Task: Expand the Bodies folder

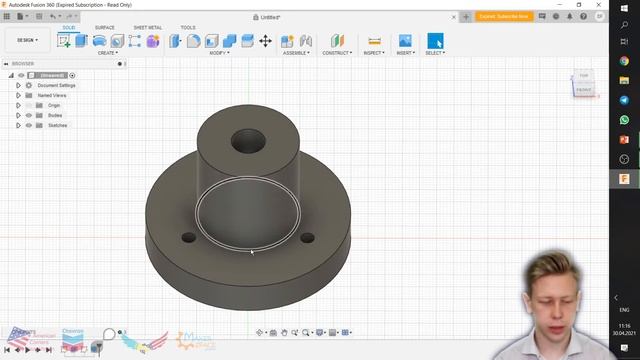Action: pos(18,116)
